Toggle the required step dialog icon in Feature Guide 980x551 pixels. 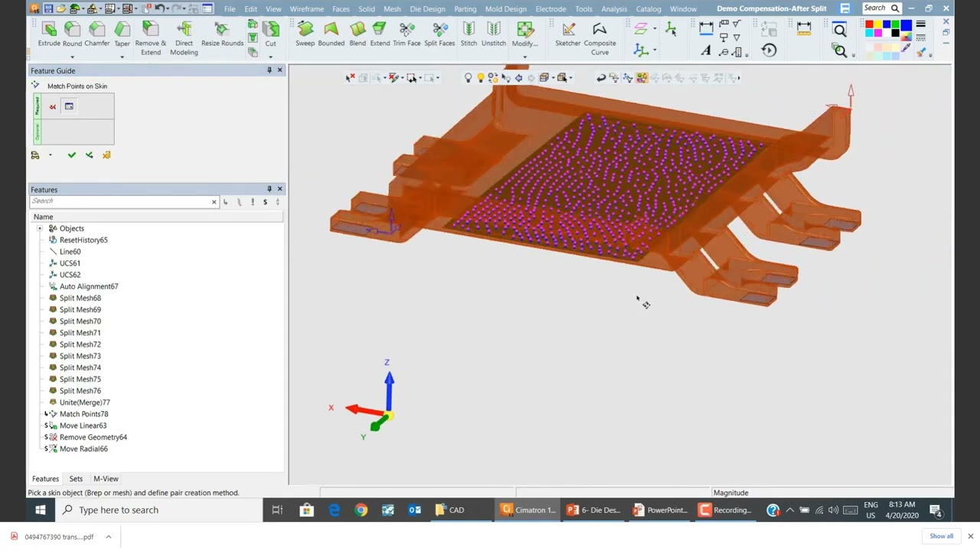[x=69, y=106]
